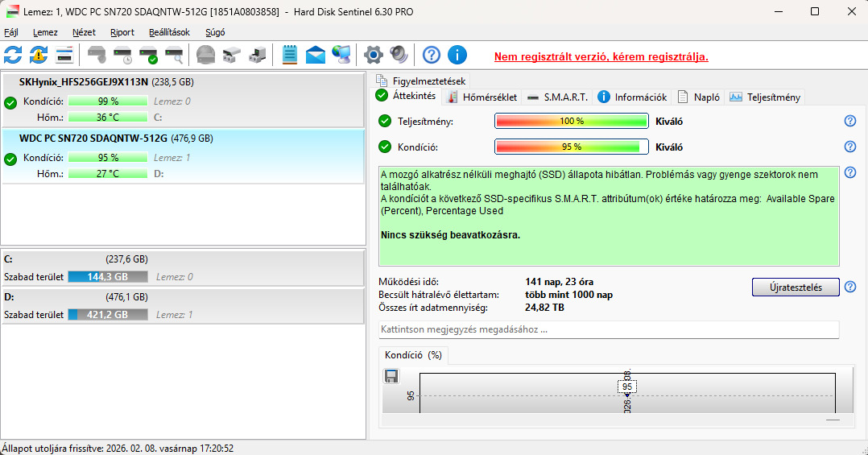Click the blue envelope email icon
868x455 pixels.
[x=316, y=55]
